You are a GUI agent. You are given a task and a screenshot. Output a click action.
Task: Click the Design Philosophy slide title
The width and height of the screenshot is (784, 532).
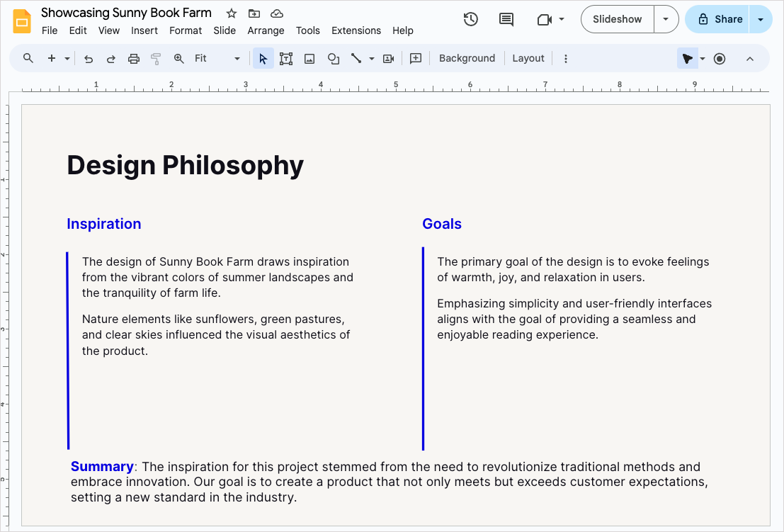click(185, 165)
